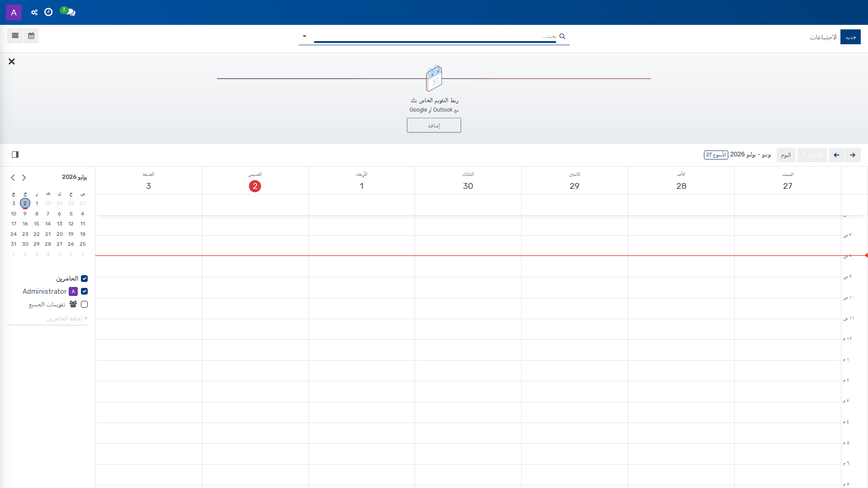Open the conversations chat icon
Screen dimensions: 868x488
71,12
